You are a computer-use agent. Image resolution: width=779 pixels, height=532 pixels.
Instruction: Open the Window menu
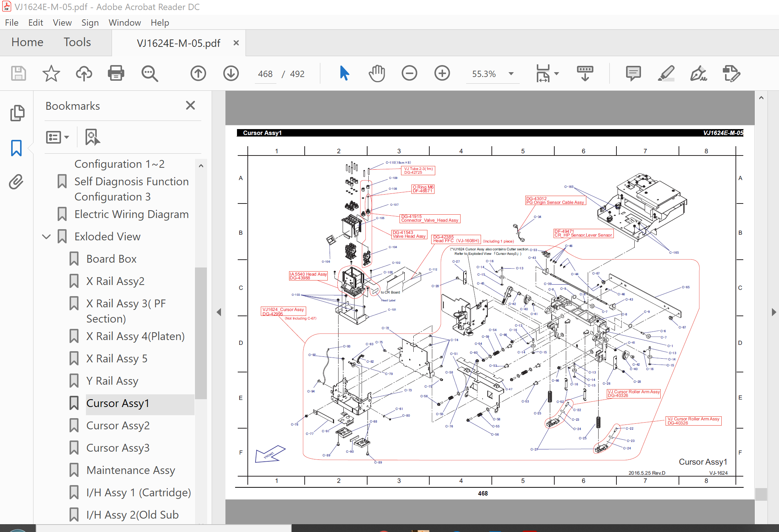(125, 23)
